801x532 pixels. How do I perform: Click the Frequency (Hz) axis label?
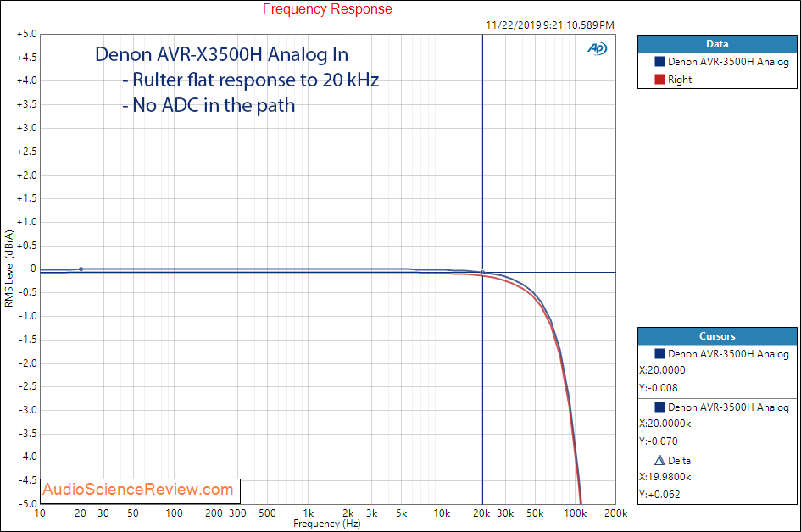click(327, 524)
